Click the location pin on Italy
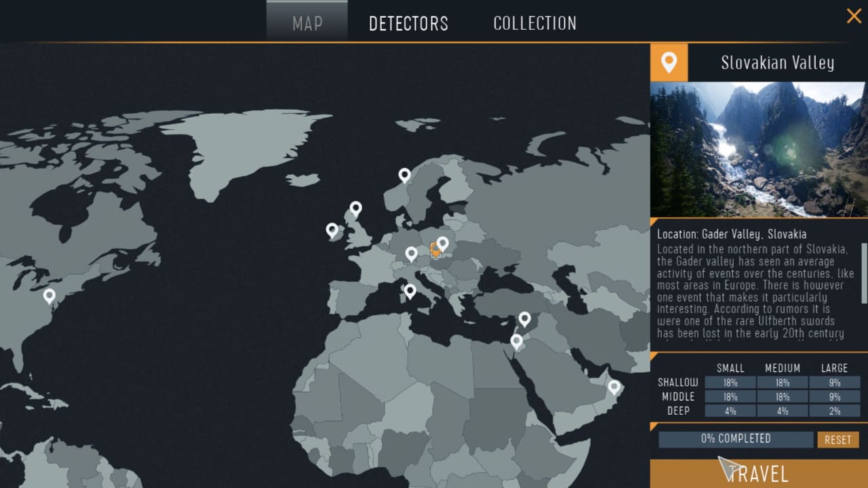Screen dimensions: 868x488 tap(410, 291)
